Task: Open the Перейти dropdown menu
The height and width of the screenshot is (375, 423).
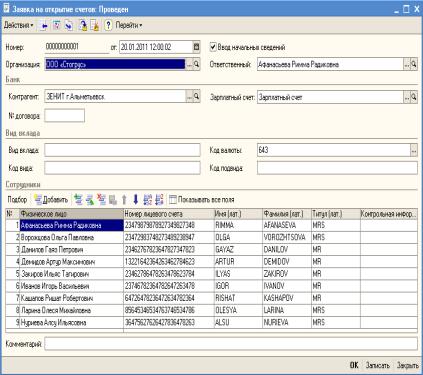Action: tap(129, 25)
